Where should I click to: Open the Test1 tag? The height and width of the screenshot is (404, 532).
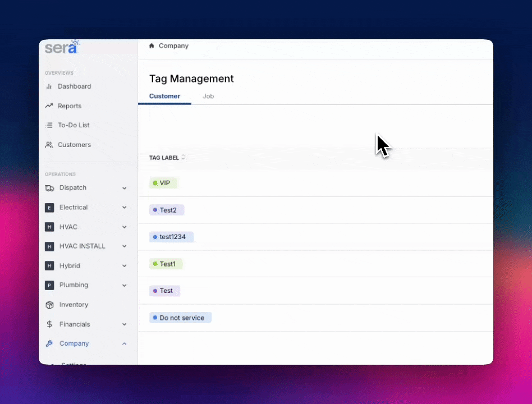point(166,264)
